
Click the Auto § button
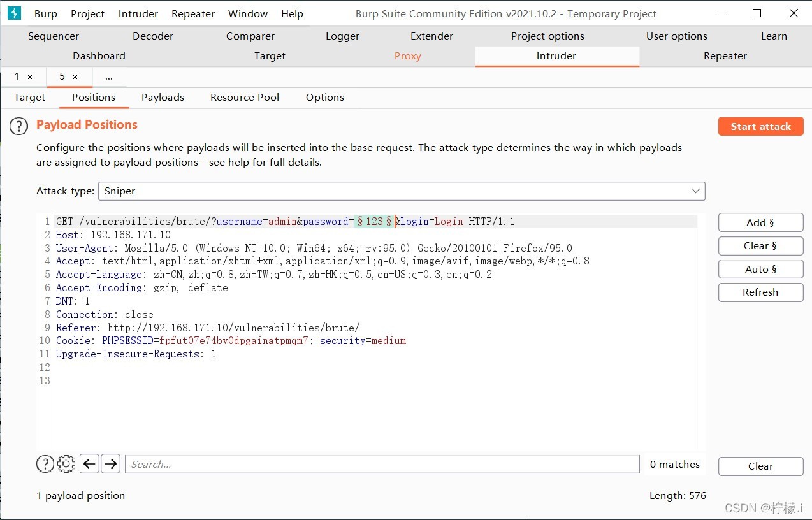(760, 269)
